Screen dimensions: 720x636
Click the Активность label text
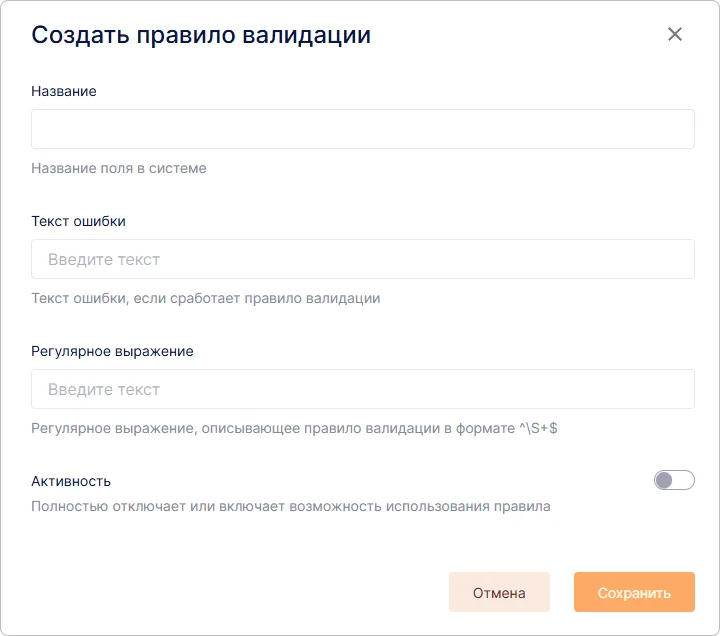71,481
